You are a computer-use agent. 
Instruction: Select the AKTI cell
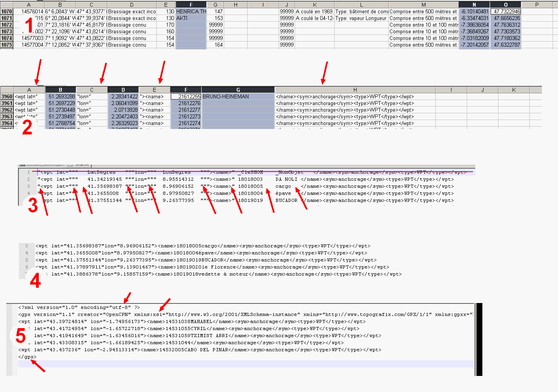pos(191,18)
